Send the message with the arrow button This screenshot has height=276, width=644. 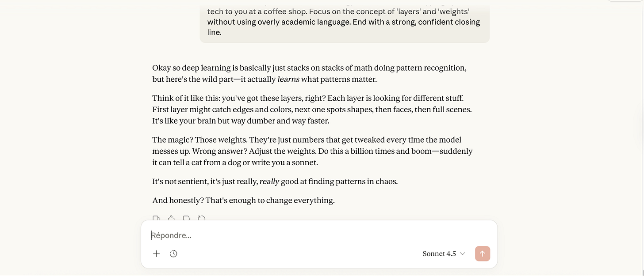tap(483, 253)
